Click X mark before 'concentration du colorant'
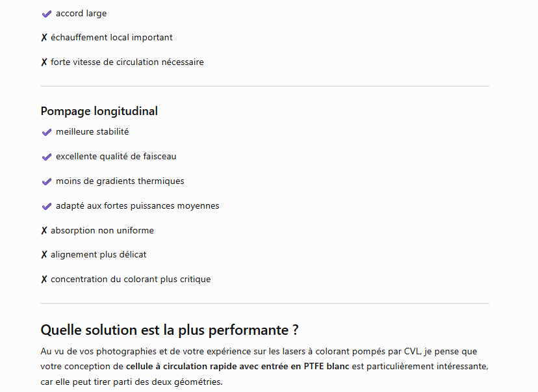The height and width of the screenshot is (392, 538). (x=44, y=280)
